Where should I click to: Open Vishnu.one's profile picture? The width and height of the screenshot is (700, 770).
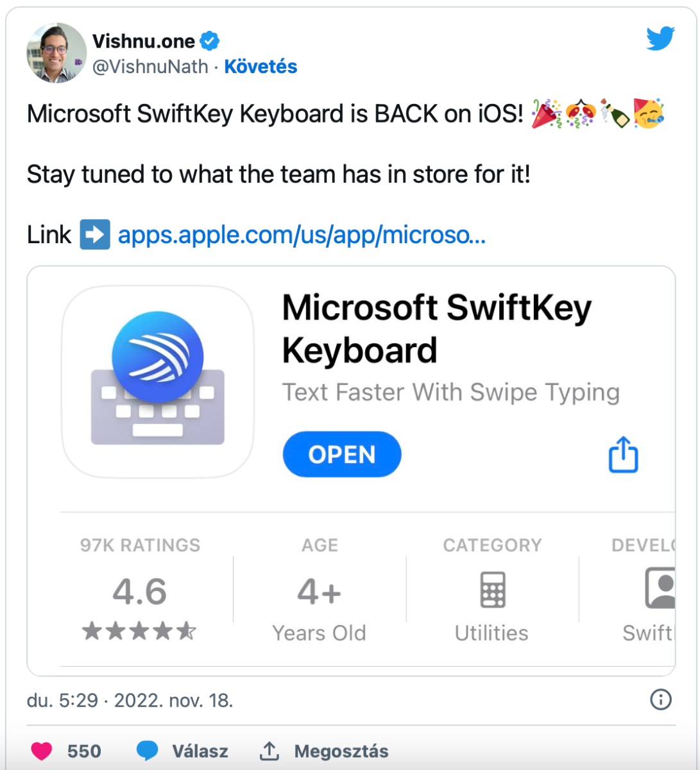56,53
